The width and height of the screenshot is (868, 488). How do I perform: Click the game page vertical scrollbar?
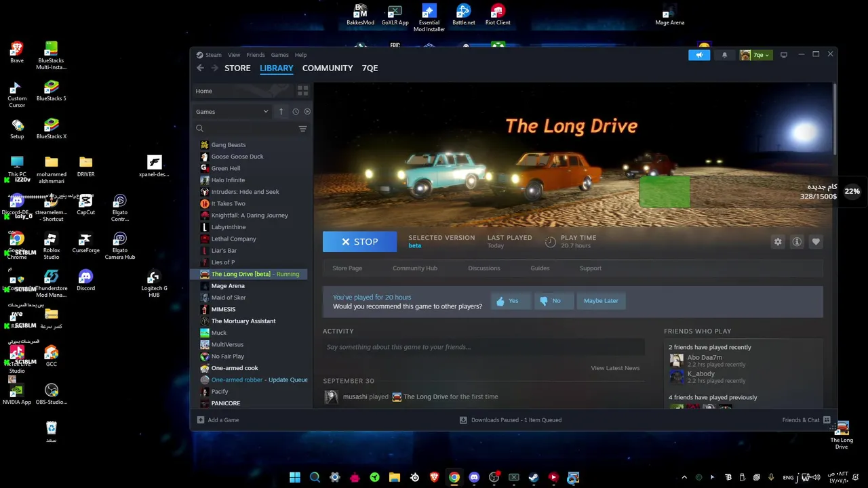835,119
